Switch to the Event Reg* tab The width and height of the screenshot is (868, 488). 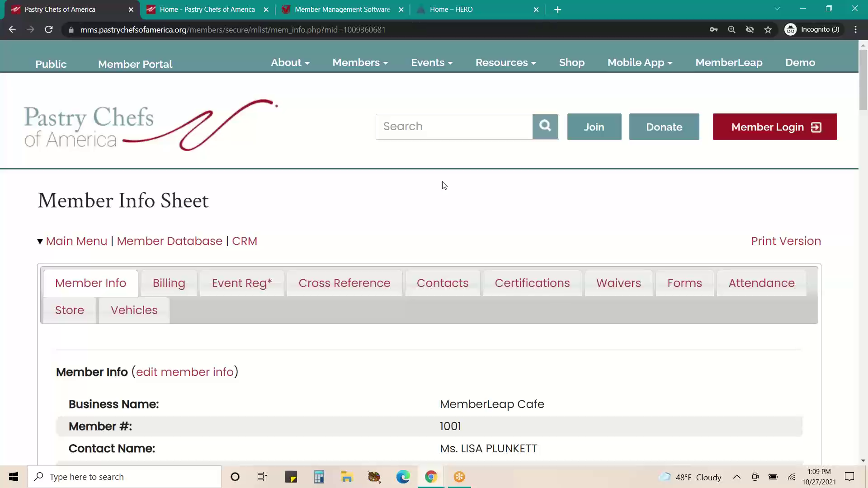click(x=242, y=283)
